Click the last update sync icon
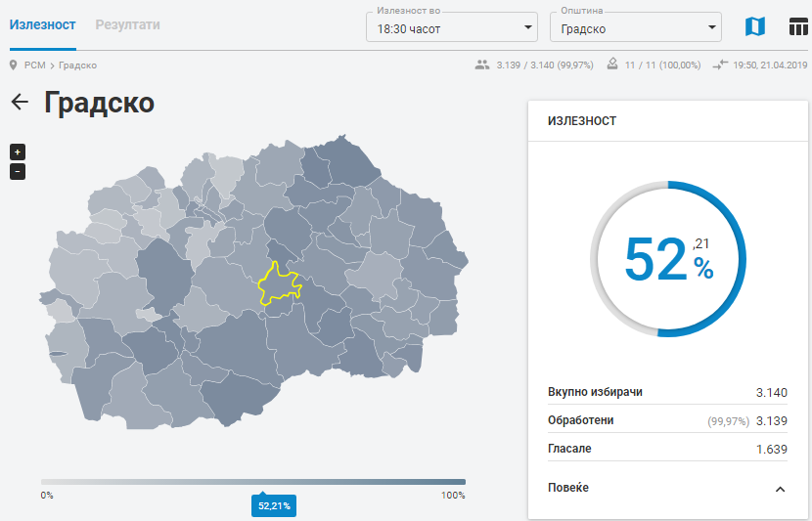The image size is (812, 521). click(x=721, y=65)
